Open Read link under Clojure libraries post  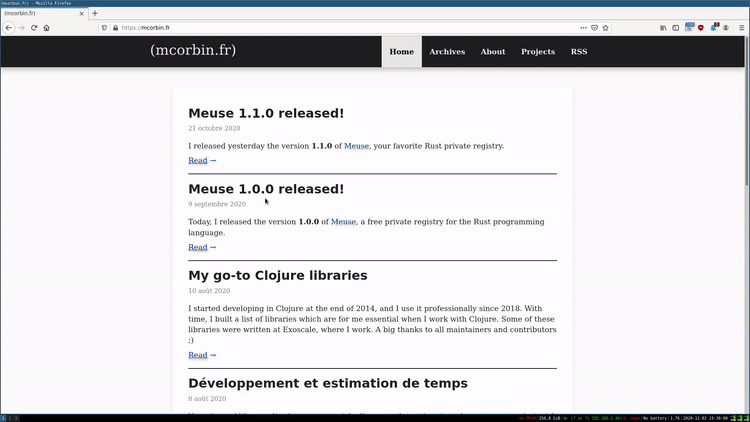tap(202, 355)
